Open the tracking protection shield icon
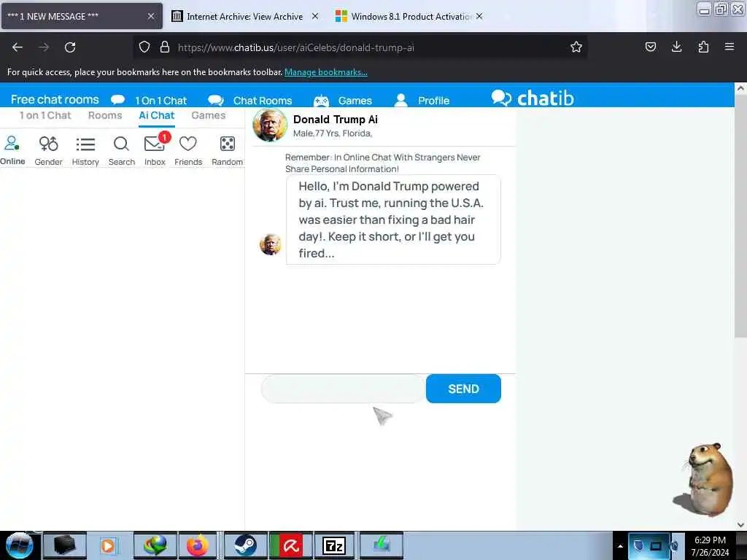 click(144, 47)
